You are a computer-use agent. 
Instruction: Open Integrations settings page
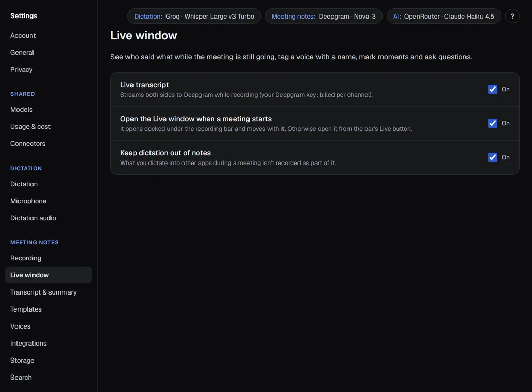click(x=48, y=343)
